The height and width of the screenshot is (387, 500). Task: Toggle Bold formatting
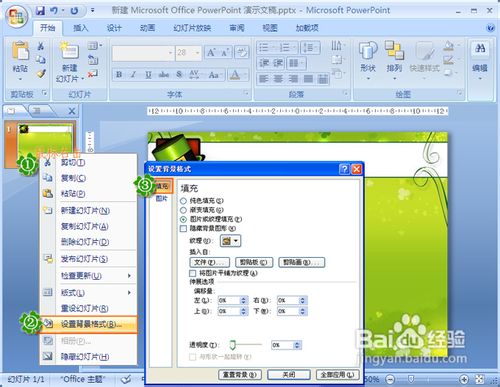[x=119, y=75]
